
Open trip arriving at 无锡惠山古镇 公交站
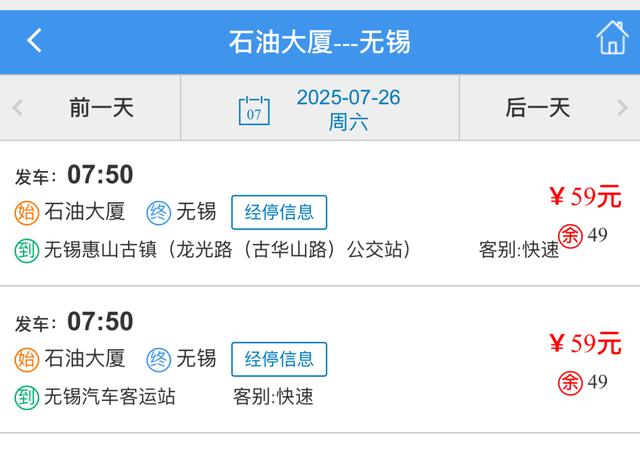(x=320, y=213)
